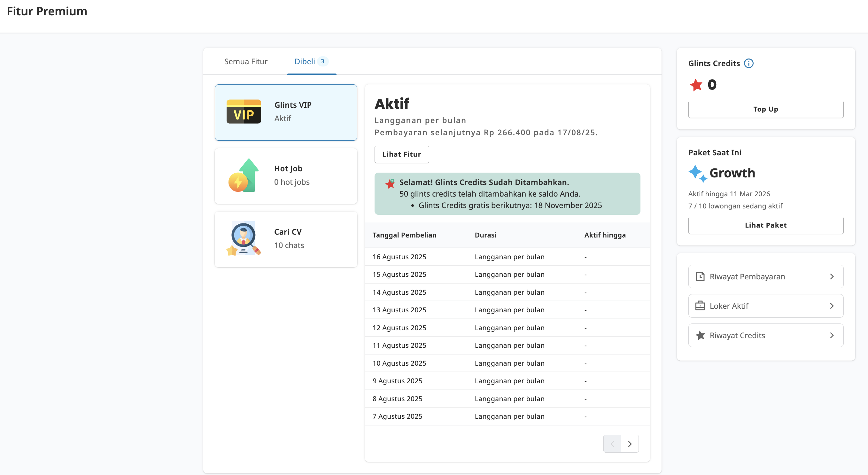The width and height of the screenshot is (868, 475).
Task: Select the Cari CV feature card
Action: 286,239
